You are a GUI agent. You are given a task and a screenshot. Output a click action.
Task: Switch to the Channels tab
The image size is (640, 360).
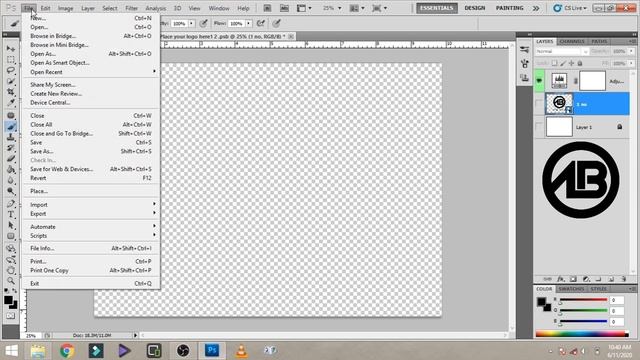point(572,42)
